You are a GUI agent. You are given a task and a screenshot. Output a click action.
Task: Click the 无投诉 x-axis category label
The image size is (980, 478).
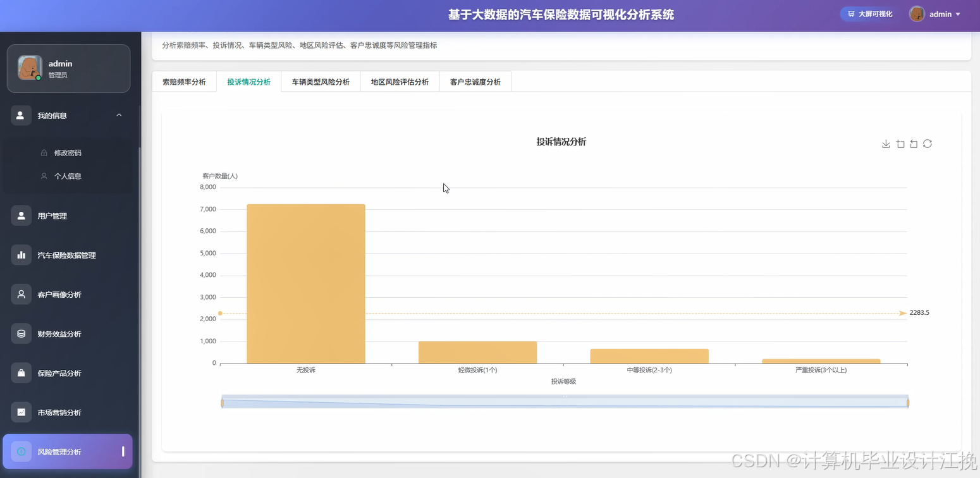tap(306, 370)
